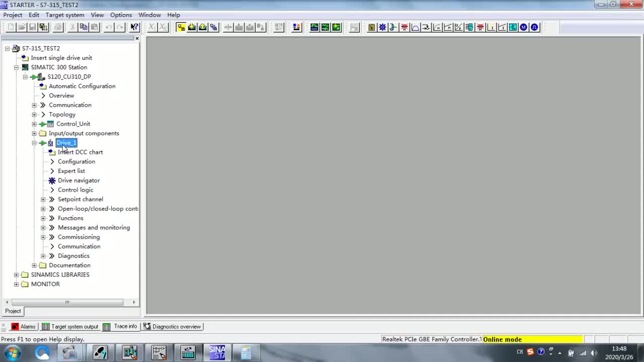The height and width of the screenshot is (362, 644).
Task: Expand the Messages and monitoring node
Action: 43,228
